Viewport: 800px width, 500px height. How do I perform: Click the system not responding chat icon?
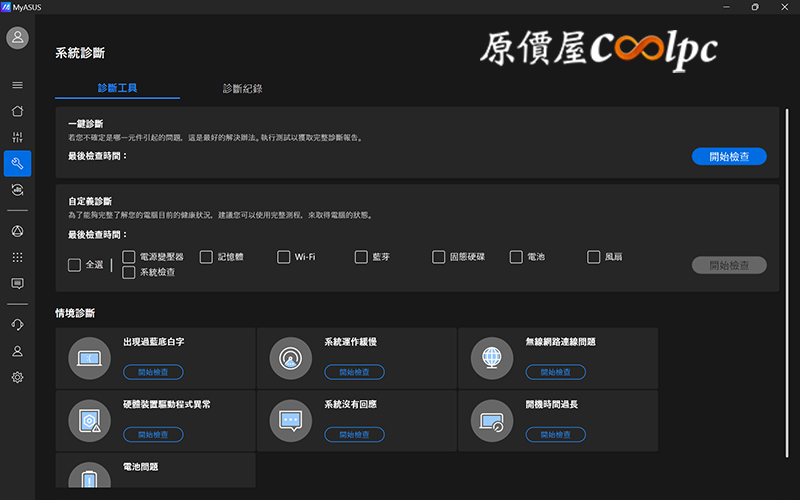[x=291, y=421]
